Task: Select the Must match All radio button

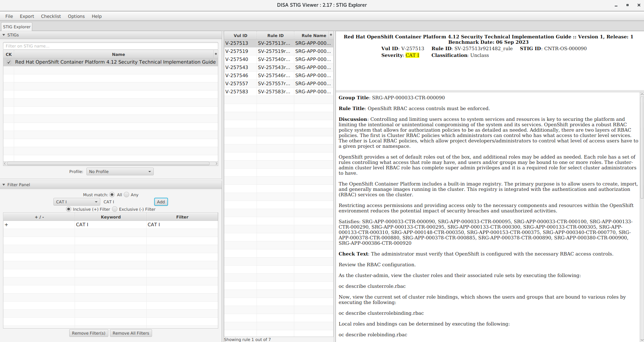Action: [112, 195]
